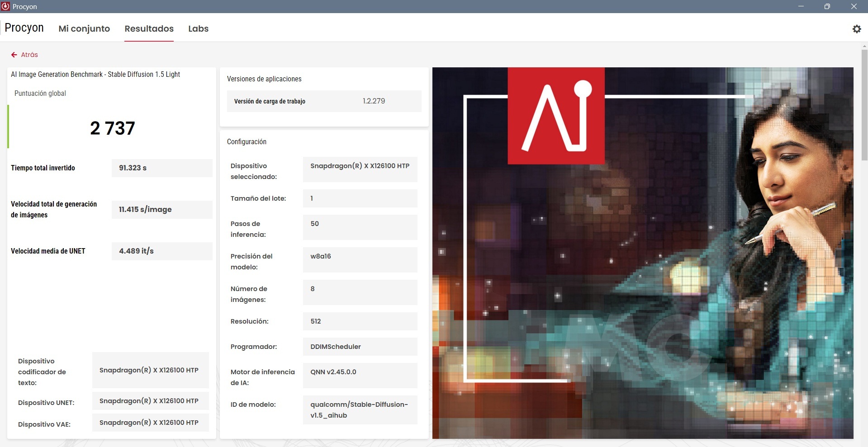Click the Procyon logo text
Screen dimensions: 868x447
pyautogui.click(x=24, y=28)
